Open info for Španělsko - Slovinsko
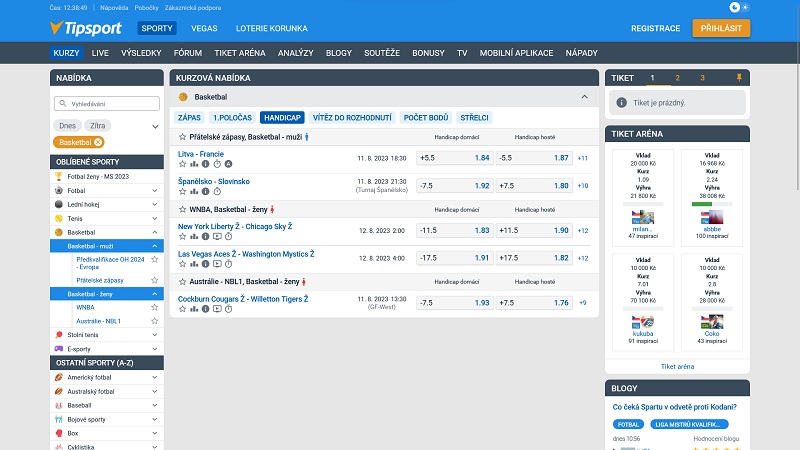 [x=206, y=191]
